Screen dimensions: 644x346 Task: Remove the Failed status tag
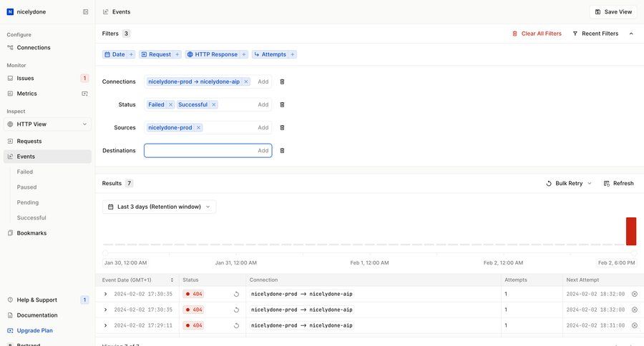coord(170,104)
